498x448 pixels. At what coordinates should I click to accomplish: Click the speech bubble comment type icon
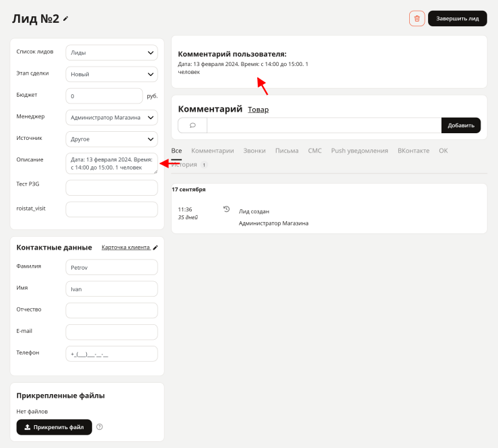point(192,125)
